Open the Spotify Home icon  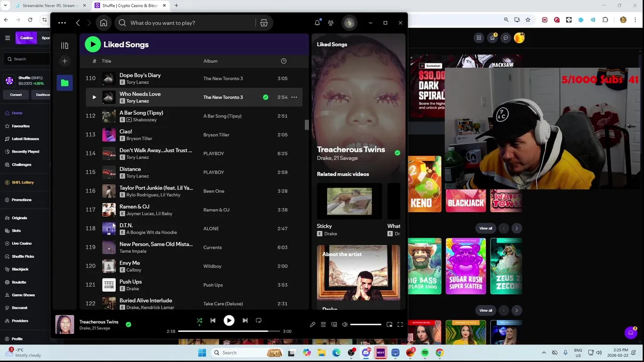point(104,23)
